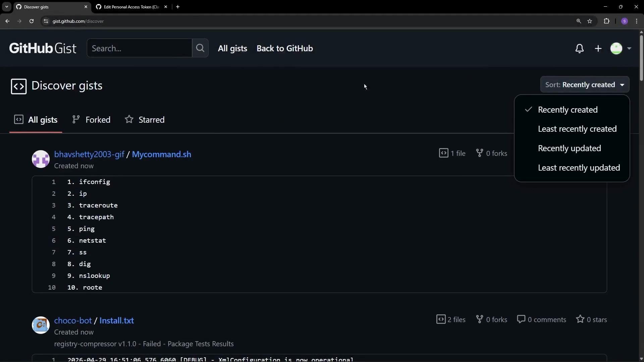644x362 pixels.
Task: Choose Least recently updated sort option
Action: pos(572,168)
